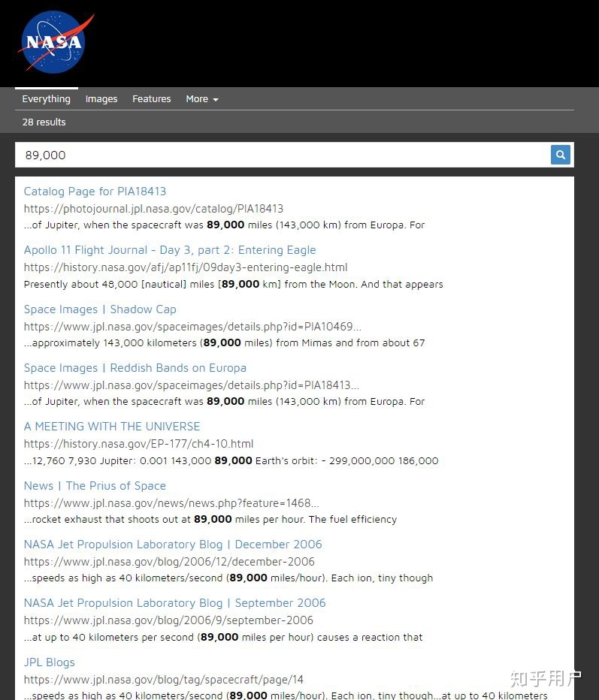Open News The Prius of Space link

(95, 486)
